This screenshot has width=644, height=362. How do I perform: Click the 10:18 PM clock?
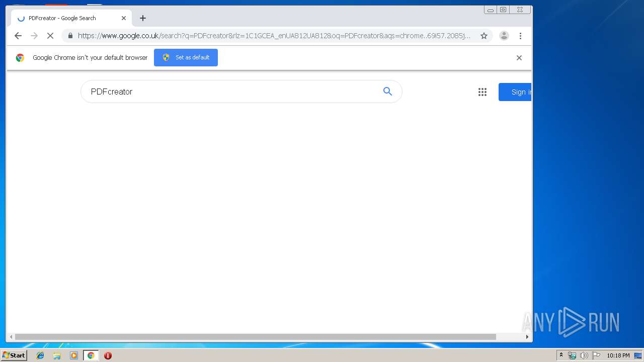618,355
